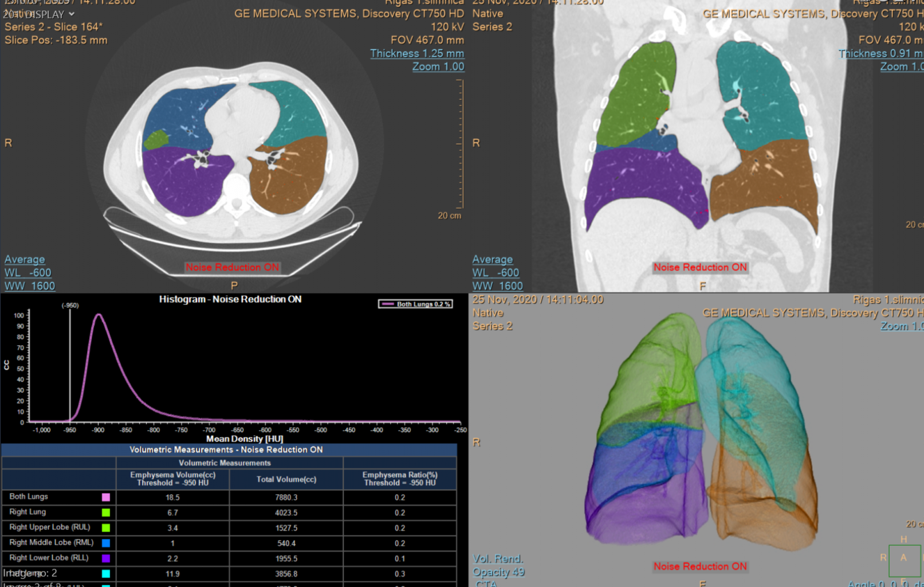Click Right Lower Lobe purple color swatch

tap(106, 558)
